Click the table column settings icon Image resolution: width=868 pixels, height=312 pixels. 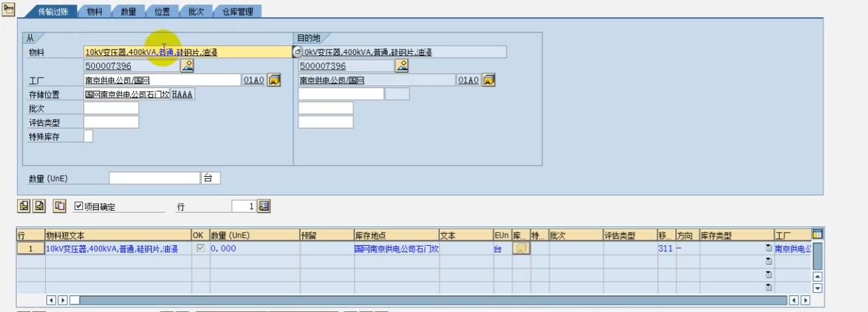click(818, 234)
